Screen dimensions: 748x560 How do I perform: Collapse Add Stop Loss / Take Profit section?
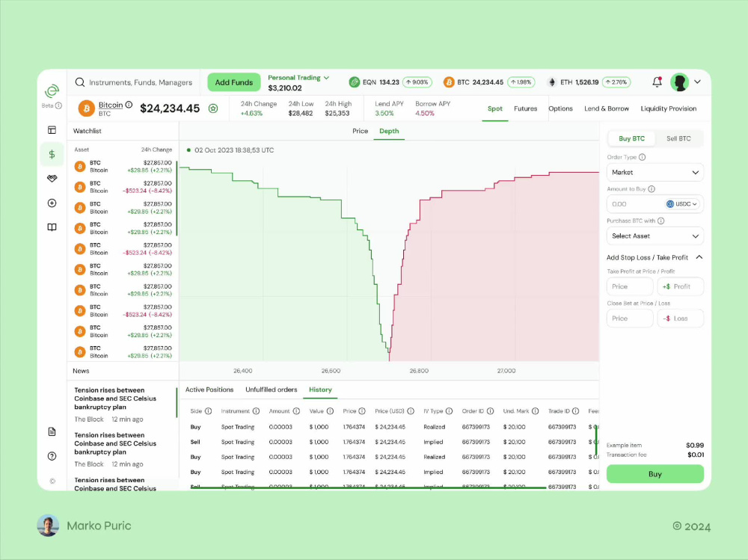point(699,257)
